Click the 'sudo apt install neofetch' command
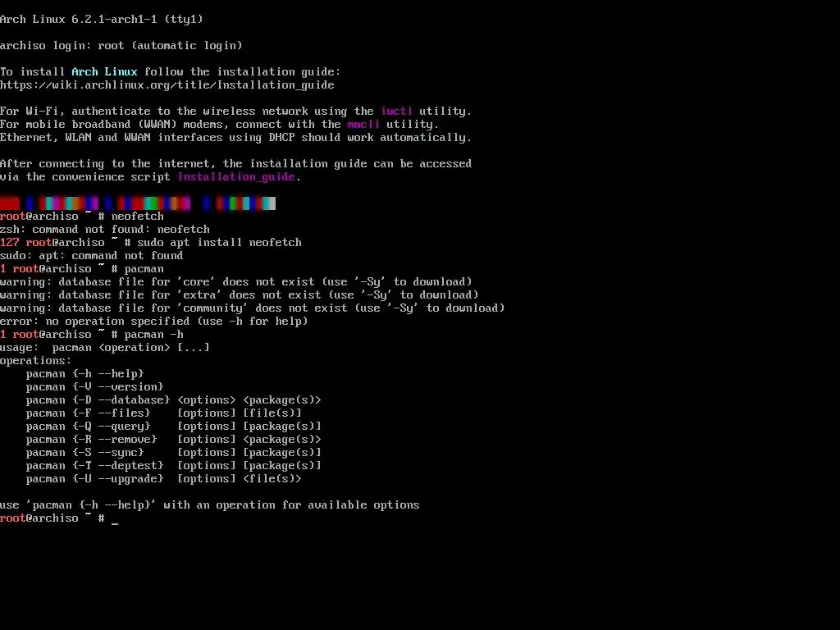840x630 pixels. click(219, 242)
